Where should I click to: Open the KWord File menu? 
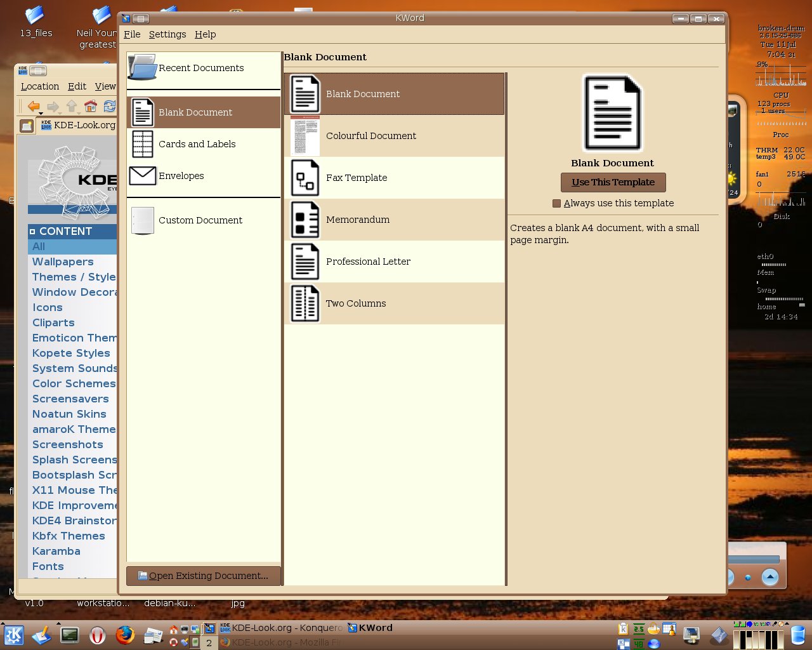coord(132,34)
